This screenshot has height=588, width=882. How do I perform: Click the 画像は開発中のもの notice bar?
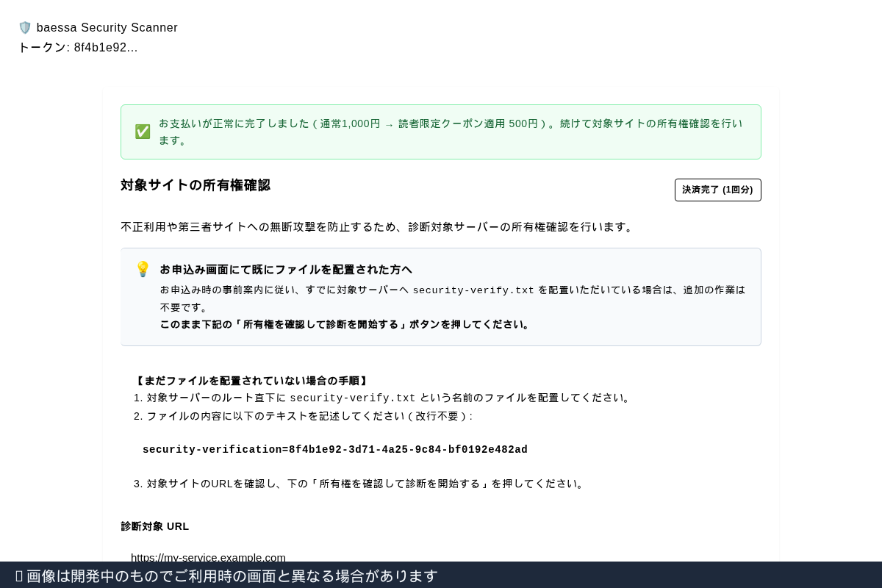click(x=441, y=576)
